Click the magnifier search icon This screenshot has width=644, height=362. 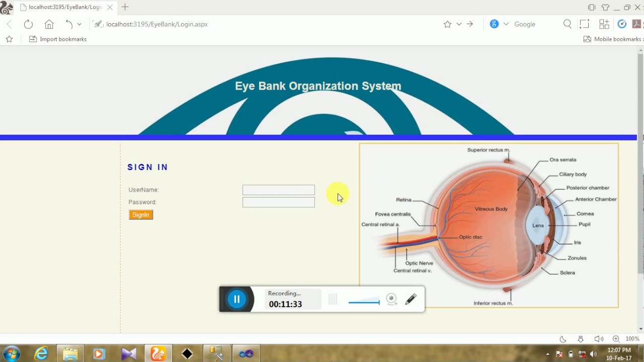tap(568, 24)
